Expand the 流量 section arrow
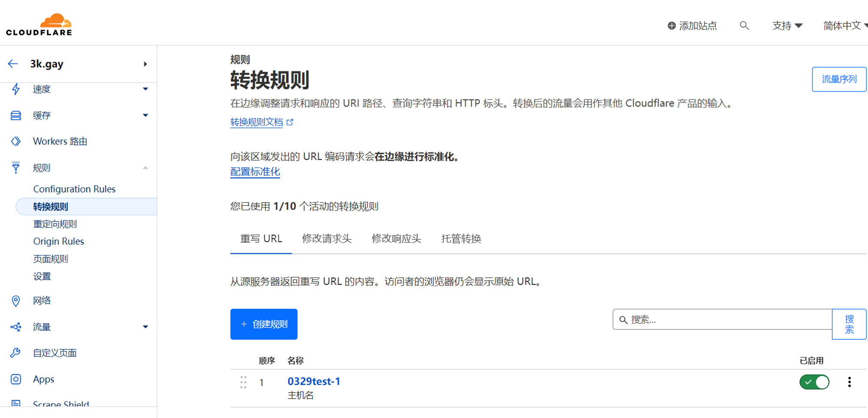Image resolution: width=868 pixels, height=418 pixels. pos(145,327)
